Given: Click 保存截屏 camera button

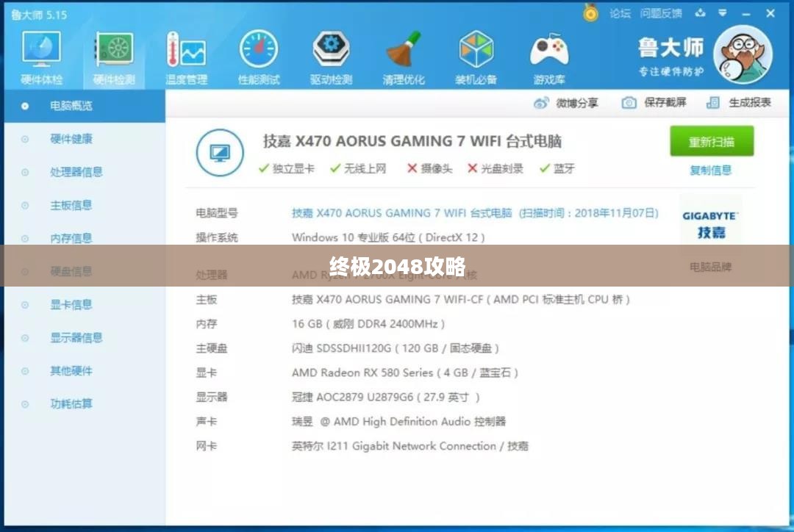Looking at the screenshot, I should click(x=654, y=103).
